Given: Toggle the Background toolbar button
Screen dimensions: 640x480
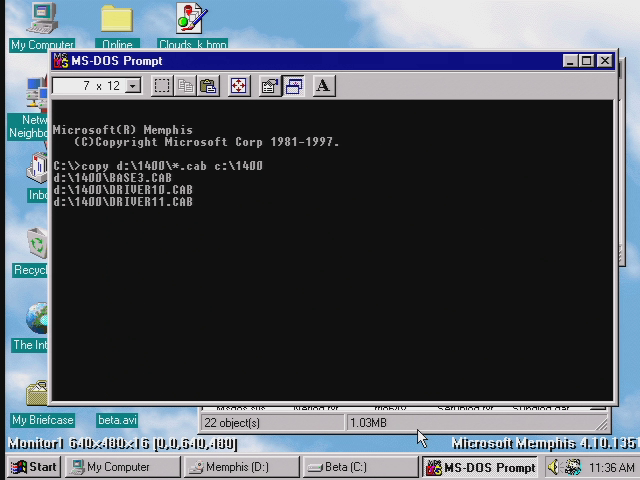Looking at the screenshot, I should click(293, 86).
